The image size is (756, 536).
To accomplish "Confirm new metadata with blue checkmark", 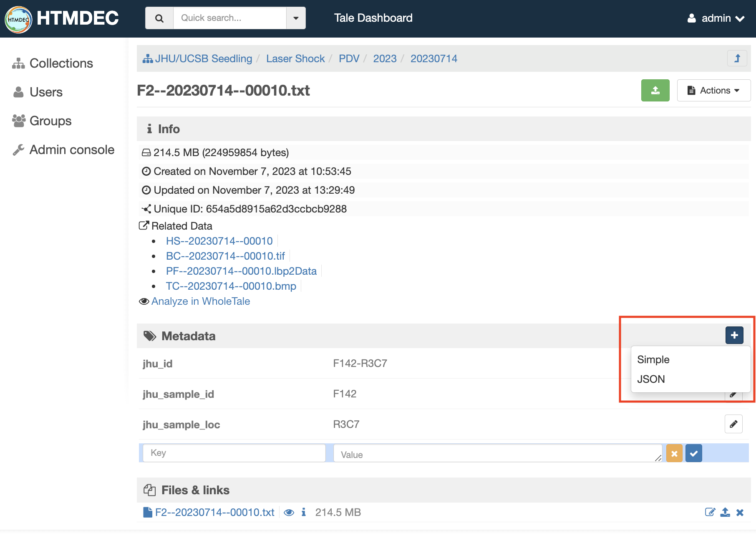I will (x=693, y=453).
